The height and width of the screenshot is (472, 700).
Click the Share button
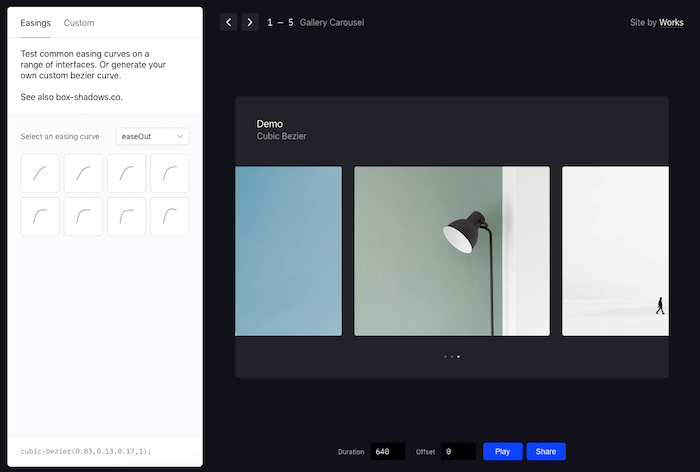546,452
